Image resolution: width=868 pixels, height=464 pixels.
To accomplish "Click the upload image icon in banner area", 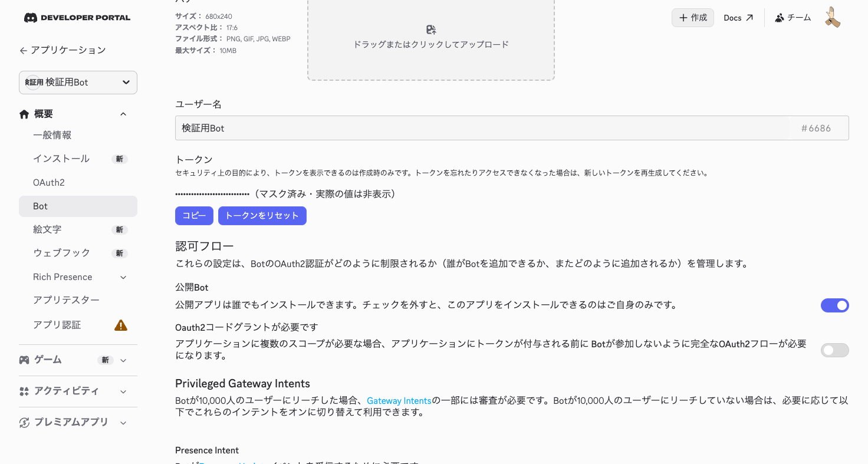I will (x=431, y=29).
